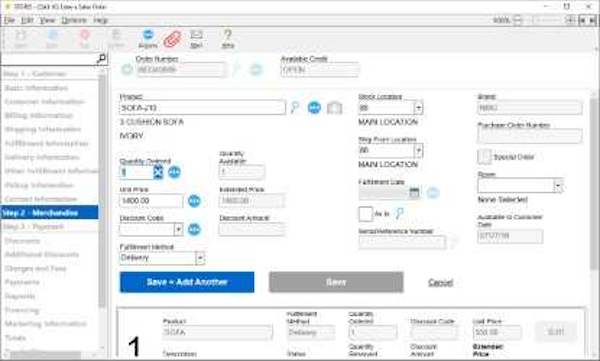Viewport: 600px width, 361px height.
Task: Click the lookup magnifier beside Product field
Action: click(295, 108)
